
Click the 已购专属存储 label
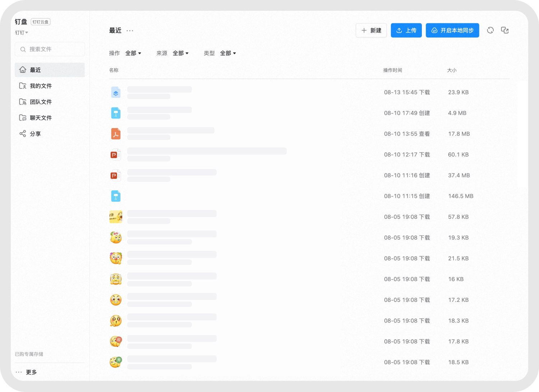(x=29, y=354)
